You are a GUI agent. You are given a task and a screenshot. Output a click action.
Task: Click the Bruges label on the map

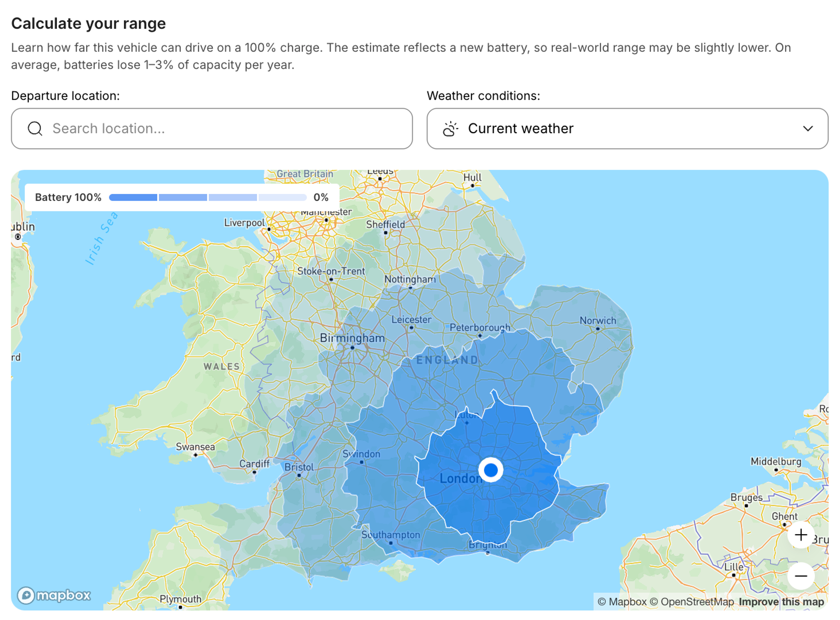click(747, 498)
